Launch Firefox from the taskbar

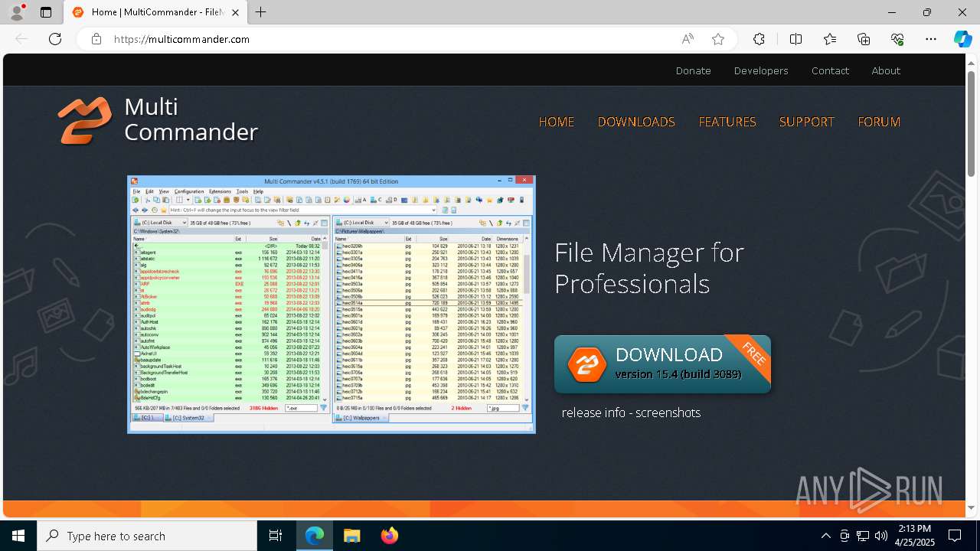[389, 536]
